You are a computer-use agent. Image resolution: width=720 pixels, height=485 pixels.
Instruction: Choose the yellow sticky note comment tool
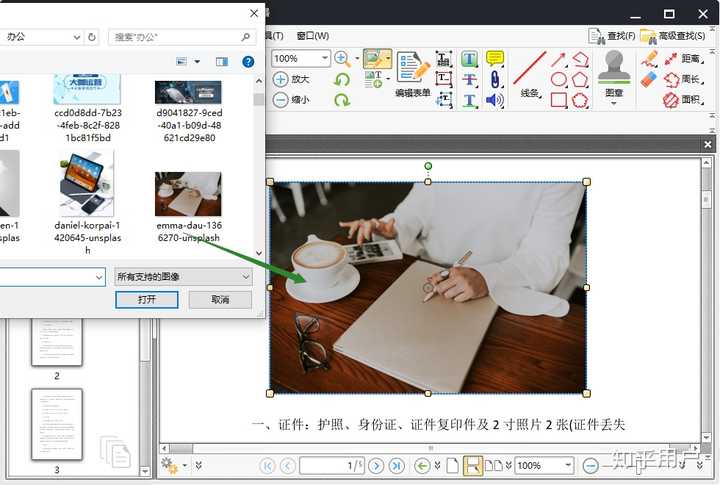coord(494,59)
